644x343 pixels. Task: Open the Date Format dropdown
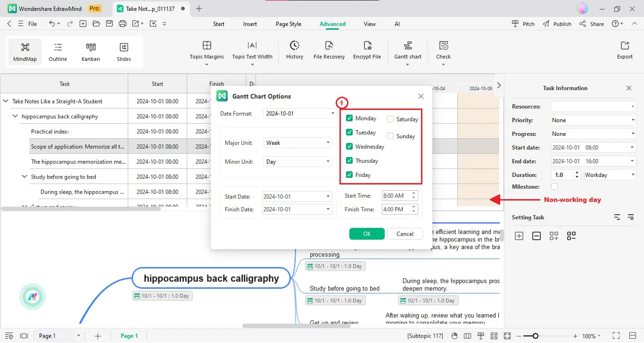click(x=299, y=113)
